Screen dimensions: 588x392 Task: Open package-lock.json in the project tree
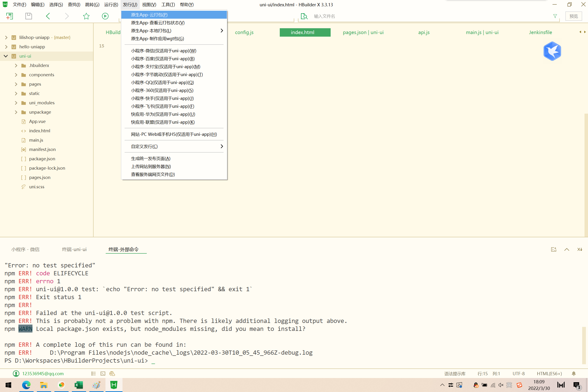click(x=47, y=168)
